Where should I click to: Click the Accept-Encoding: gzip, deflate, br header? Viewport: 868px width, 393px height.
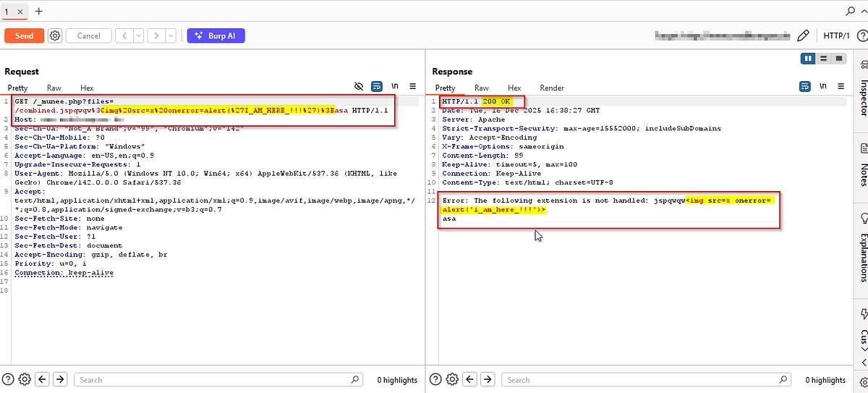pos(91,255)
